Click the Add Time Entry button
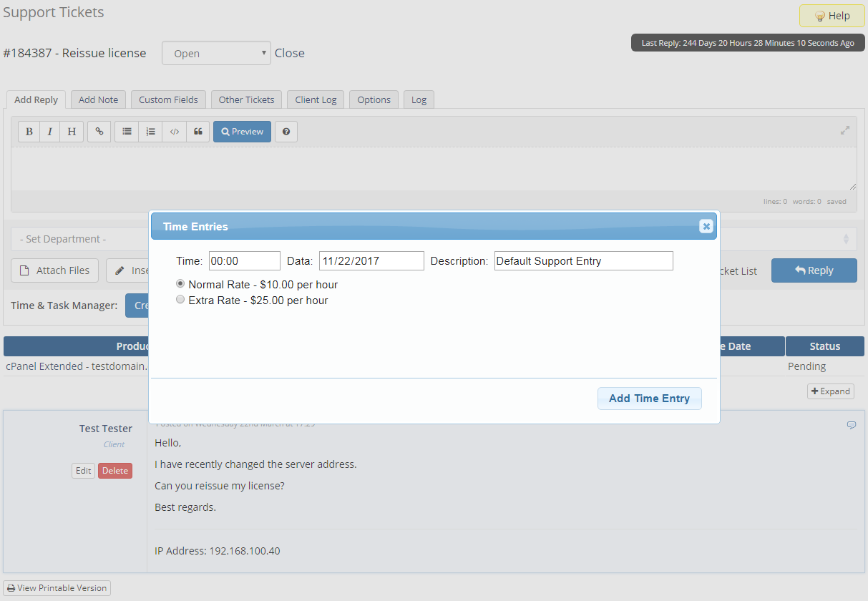 [649, 398]
